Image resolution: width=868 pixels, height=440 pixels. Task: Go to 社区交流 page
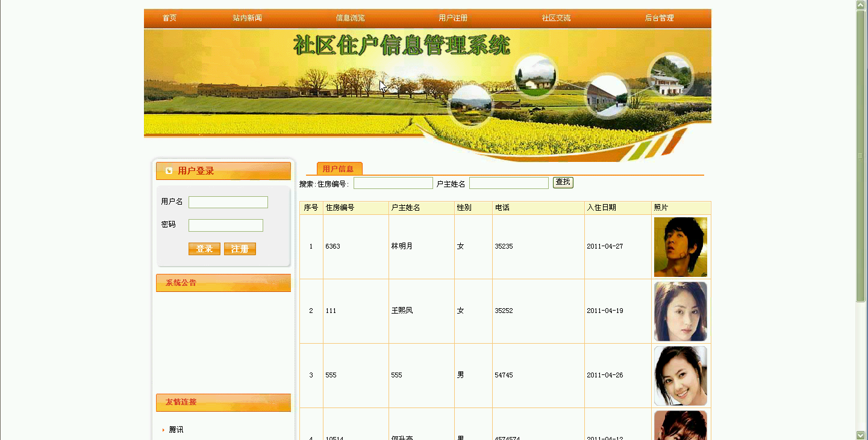[x=556, y=18]
